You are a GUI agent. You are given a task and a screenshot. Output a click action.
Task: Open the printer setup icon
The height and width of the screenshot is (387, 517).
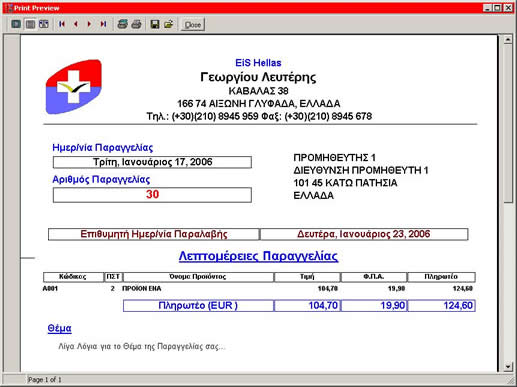click(122, 24)
